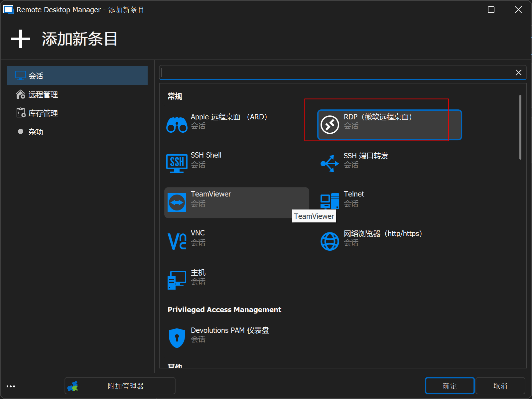Select the TeamViewer session icon
Viewport: 532px width, 399px height.
pyautogui.click(x=177, y=202)
